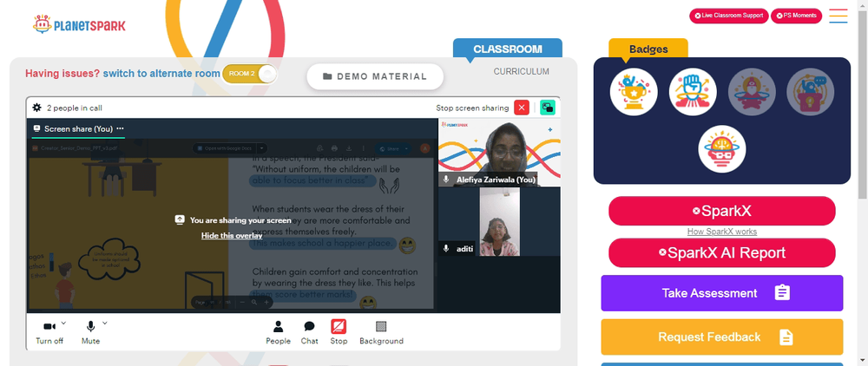
Task: Click the zoom magnifier in shared PDF
Action: tap(254, 303)
